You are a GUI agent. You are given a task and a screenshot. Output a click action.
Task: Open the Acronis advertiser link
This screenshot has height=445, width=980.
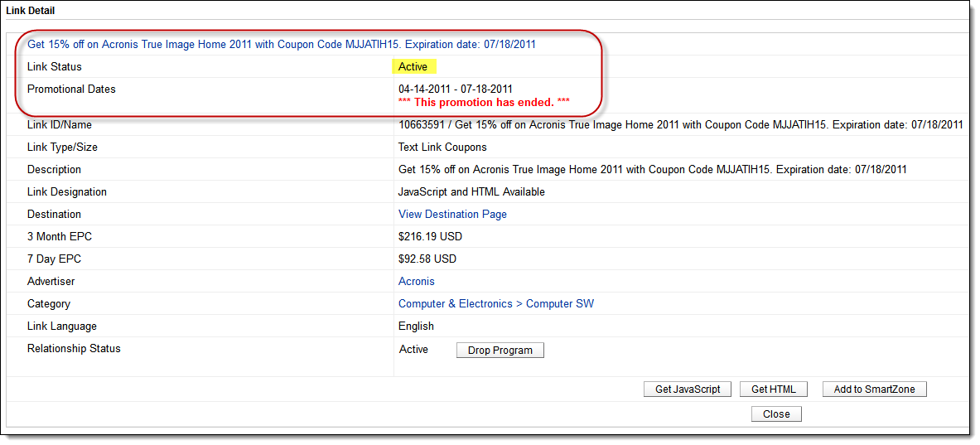tap(416, 282)
